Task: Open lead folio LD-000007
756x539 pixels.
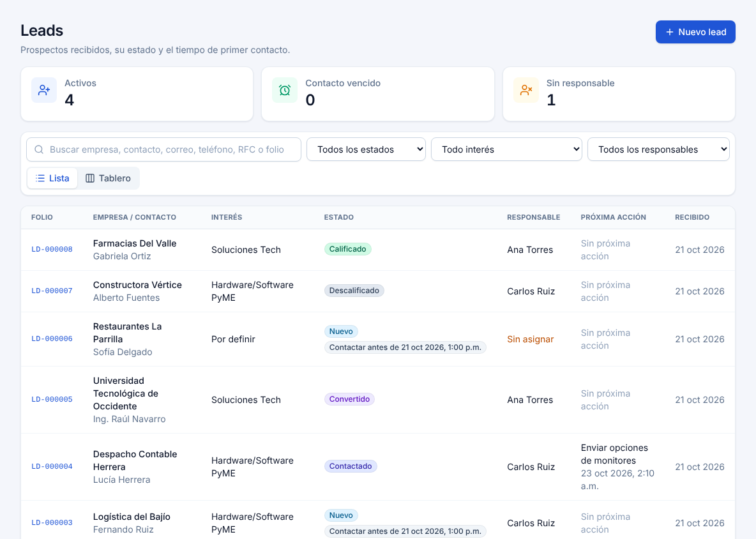Action: tap(52, 291)
